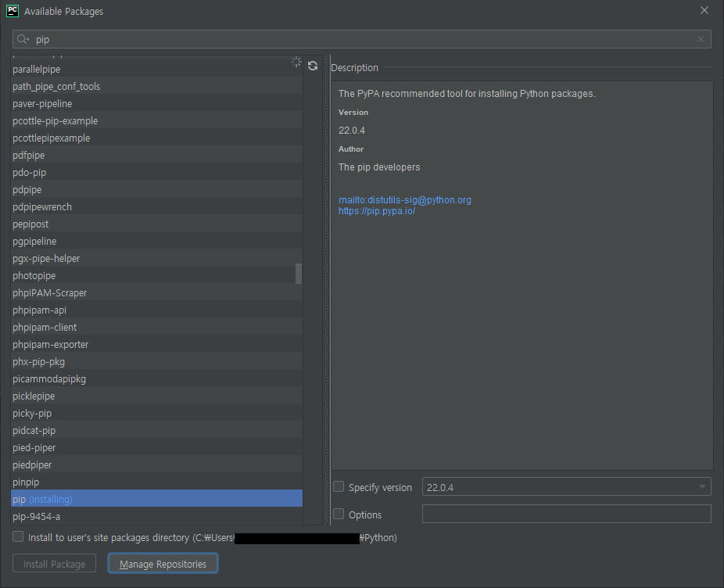Viewport: 724px width, 588px height.
Task: Select the picklepipe package
Action: point(156,396)
